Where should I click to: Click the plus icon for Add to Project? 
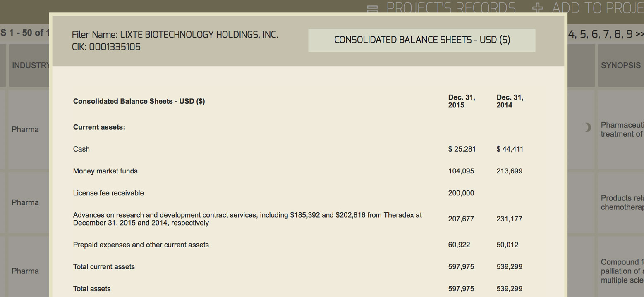(x=537, y=8)
